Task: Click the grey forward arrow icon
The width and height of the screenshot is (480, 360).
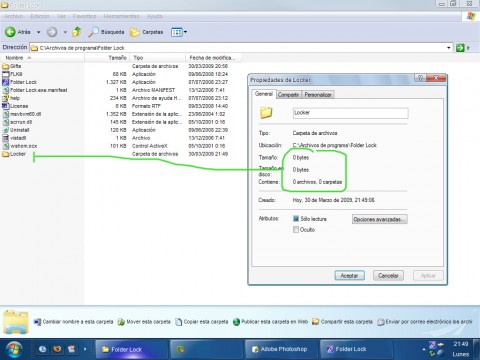Action: (x=52, y=32)
